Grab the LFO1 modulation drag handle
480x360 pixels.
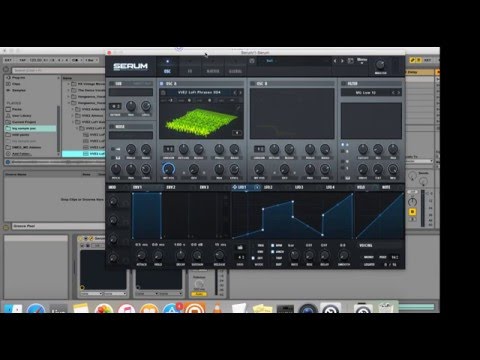[235, 187]
